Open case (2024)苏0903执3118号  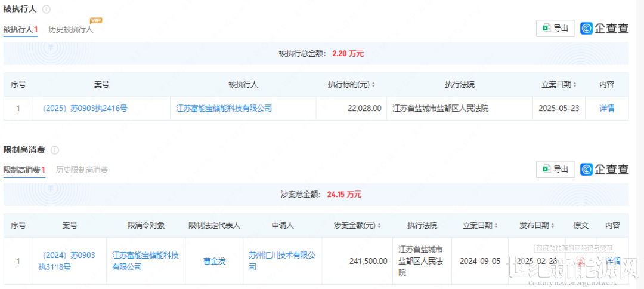pos(67,261)
